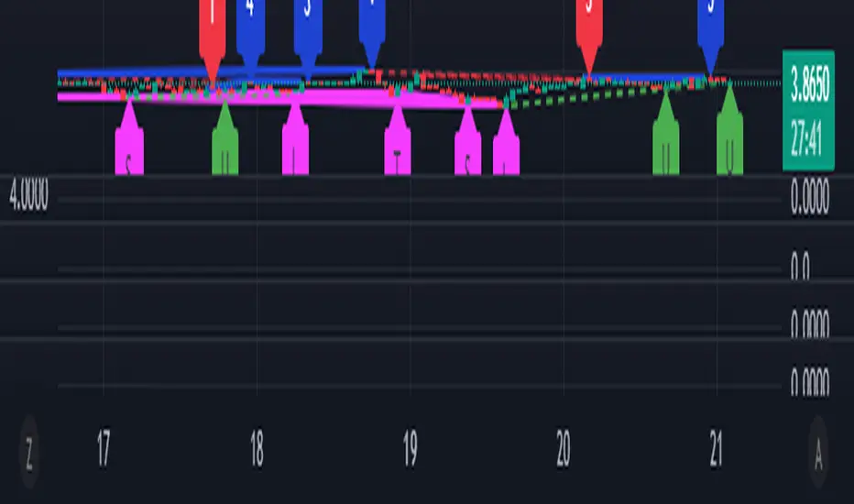Click the current price label 3.8650
This screenshot has height=504, width=854.
[809, 84]
